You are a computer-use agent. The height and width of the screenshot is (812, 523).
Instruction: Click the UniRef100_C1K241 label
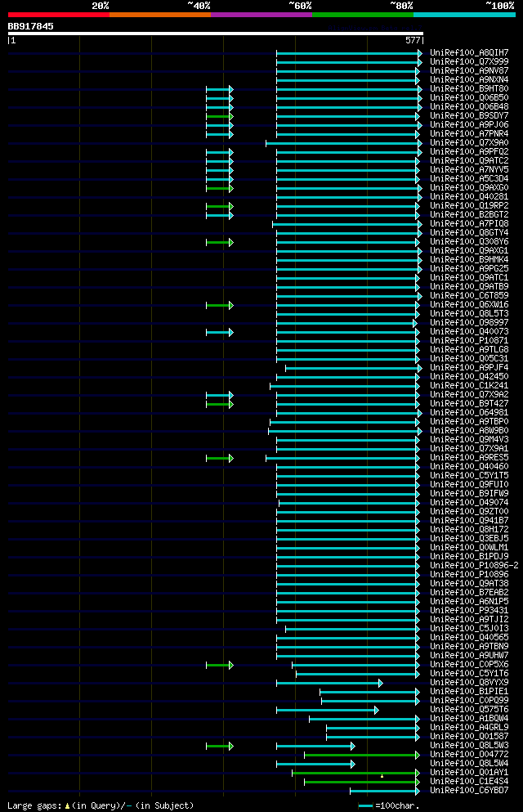[x=469, y=386]
